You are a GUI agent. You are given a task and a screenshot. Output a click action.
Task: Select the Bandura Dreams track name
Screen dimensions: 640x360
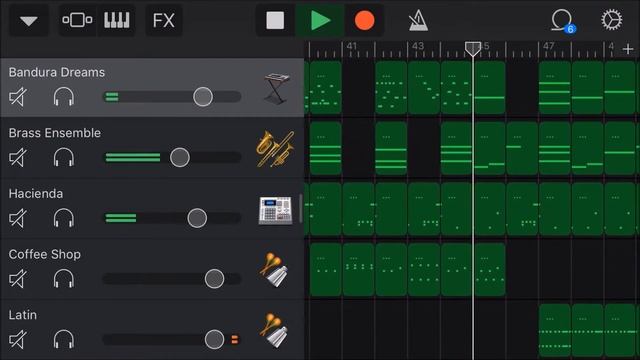[57, 72]
